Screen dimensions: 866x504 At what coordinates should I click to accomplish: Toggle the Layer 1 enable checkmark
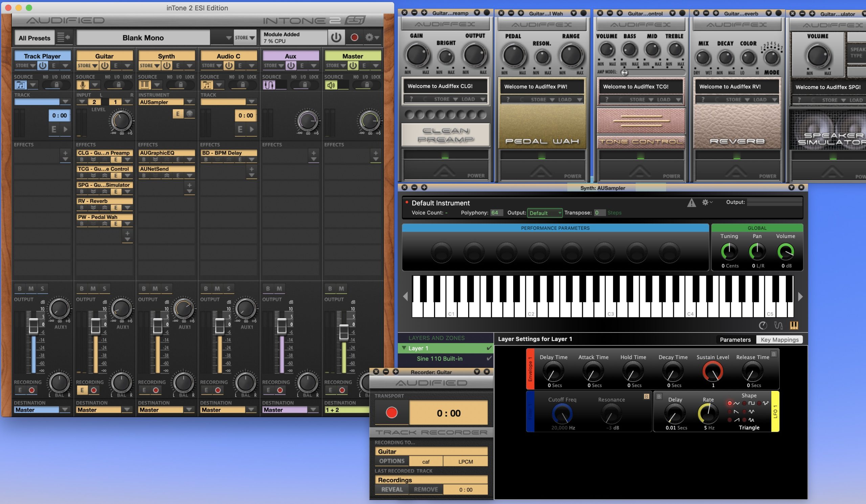click(489, 348)
